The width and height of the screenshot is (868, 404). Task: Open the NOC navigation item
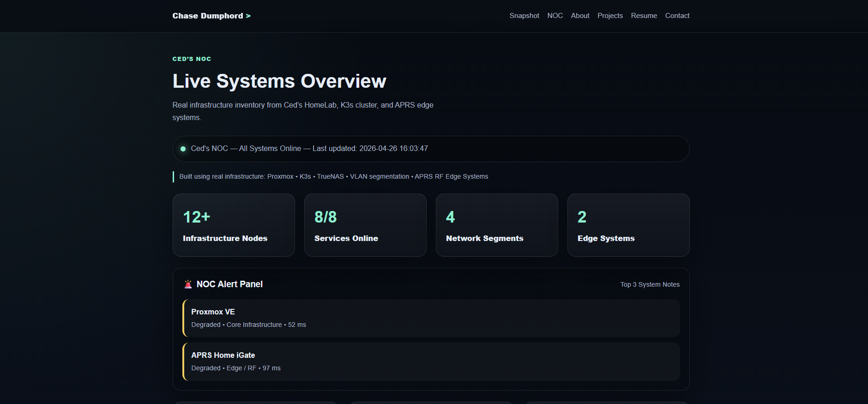coord(555,16)
